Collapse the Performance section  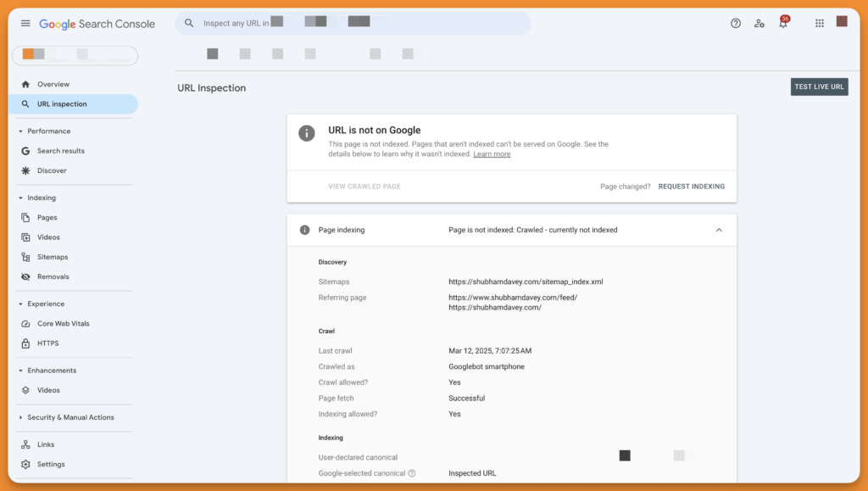[20, 131]
